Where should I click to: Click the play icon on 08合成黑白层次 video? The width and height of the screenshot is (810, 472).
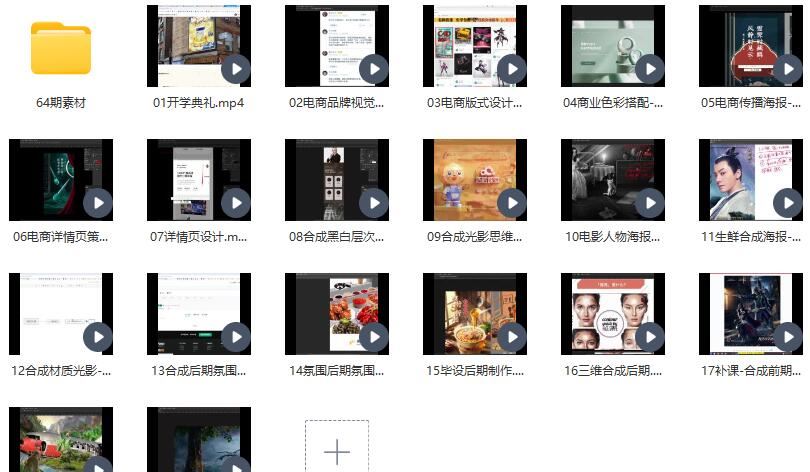tap(373, 203)
